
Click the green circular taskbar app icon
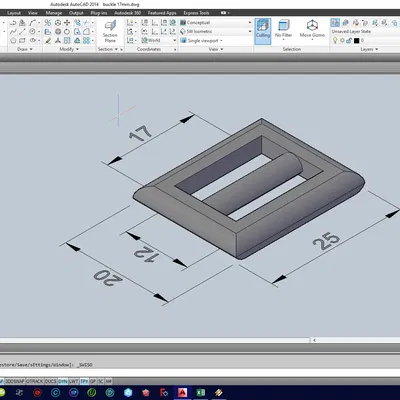click(x=92, y=392)
